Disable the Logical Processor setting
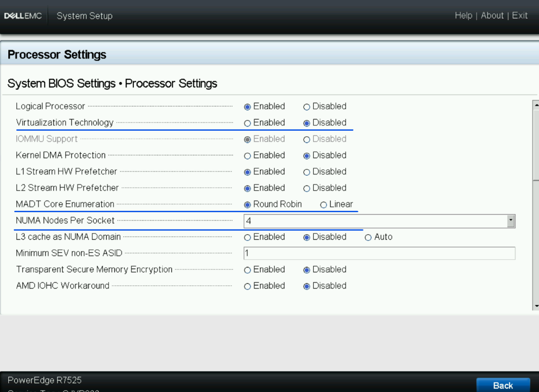The height and width of the screenshot is (392, 539). (306, 106)
